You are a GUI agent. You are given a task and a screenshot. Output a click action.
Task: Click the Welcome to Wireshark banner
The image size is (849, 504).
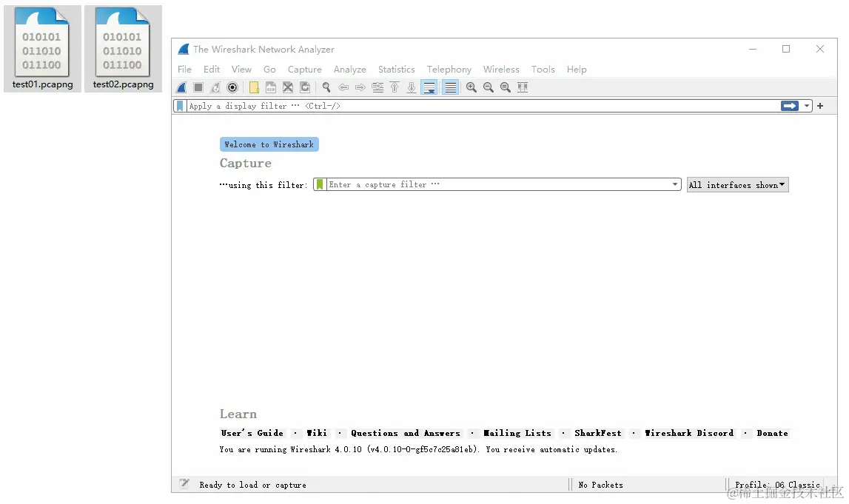(x=269, y=144)
